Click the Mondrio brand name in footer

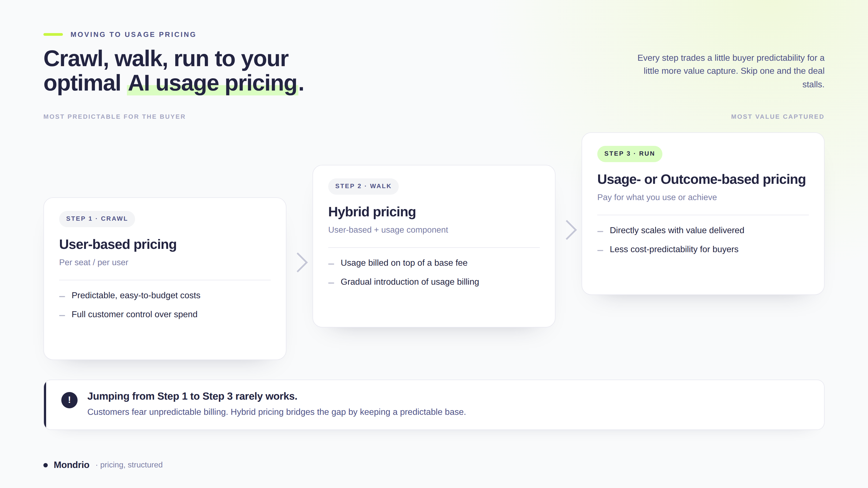pos(71,465)
